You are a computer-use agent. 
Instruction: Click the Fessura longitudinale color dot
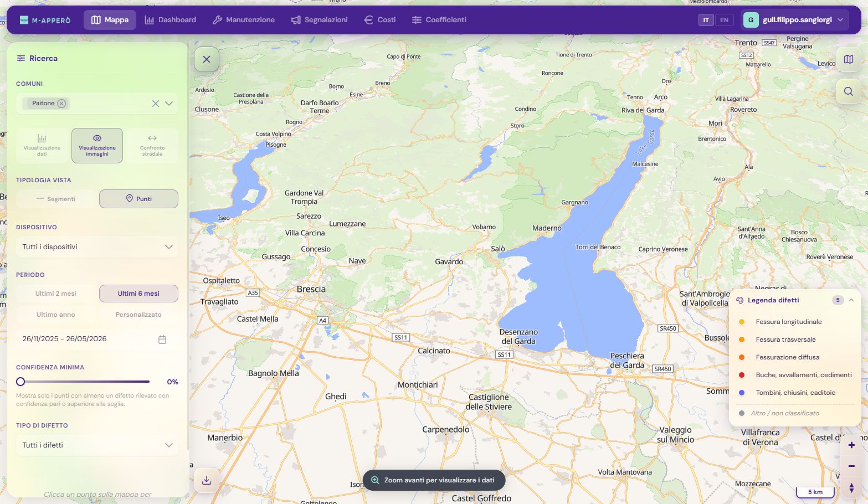coord(742,322)
